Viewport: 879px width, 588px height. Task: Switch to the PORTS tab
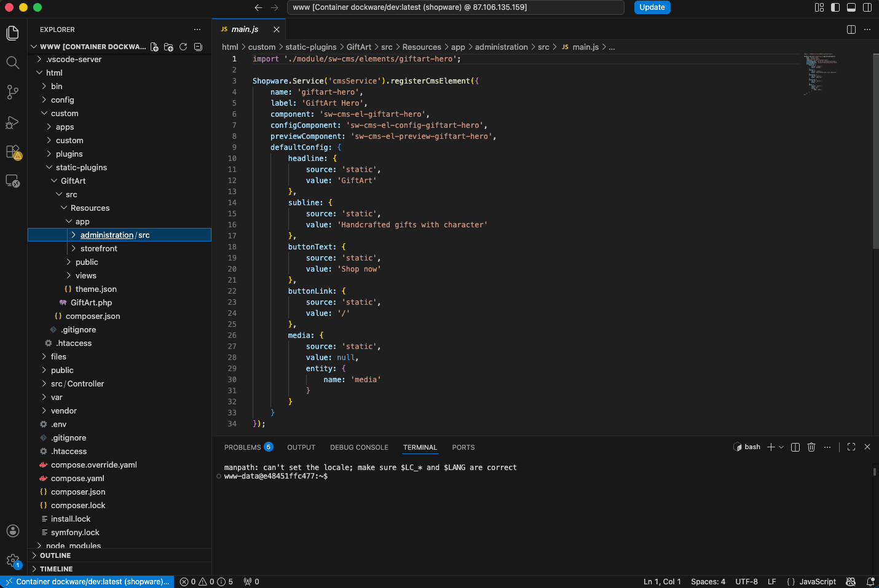pos(463,447)
